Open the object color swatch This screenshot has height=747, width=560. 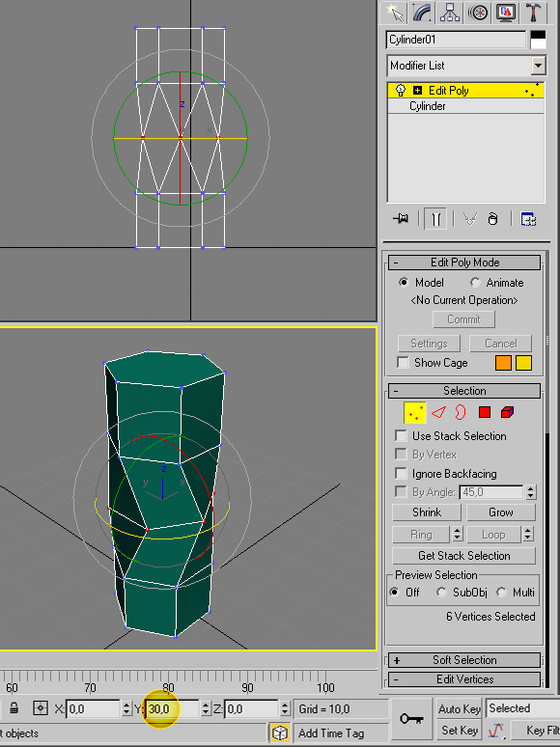538,40
